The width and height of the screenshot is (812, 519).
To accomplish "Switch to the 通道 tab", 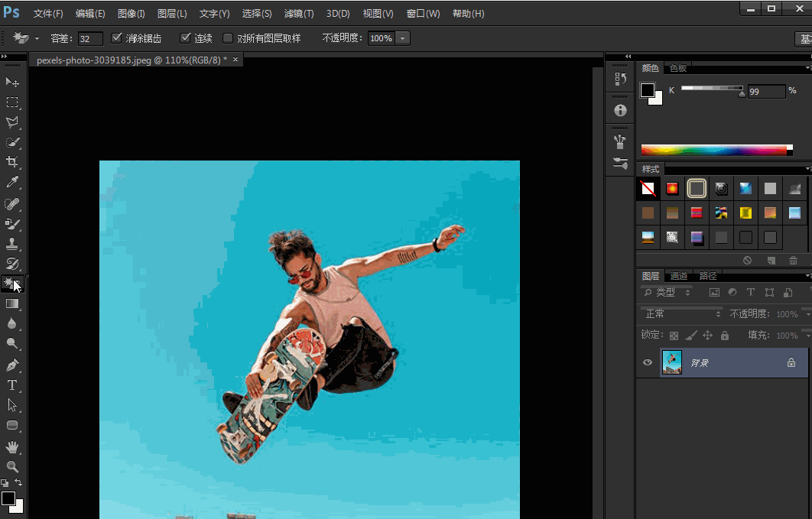I will tap(679, 276).
